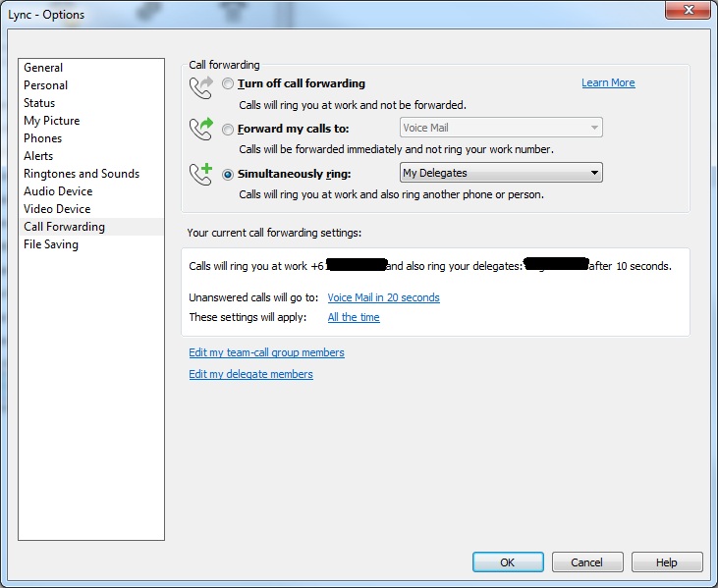Viewport: 718px width, 588px height.
Task: Open Edit my delegate members
Action: point(250,374)
